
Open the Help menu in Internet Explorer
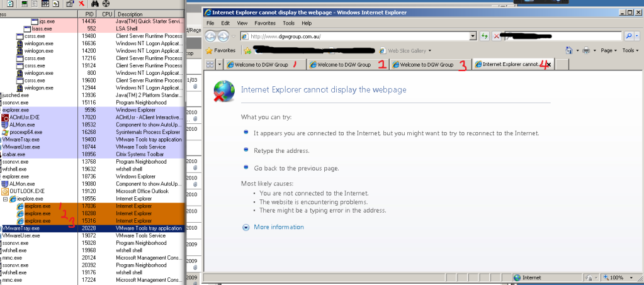tap(307, 23)
